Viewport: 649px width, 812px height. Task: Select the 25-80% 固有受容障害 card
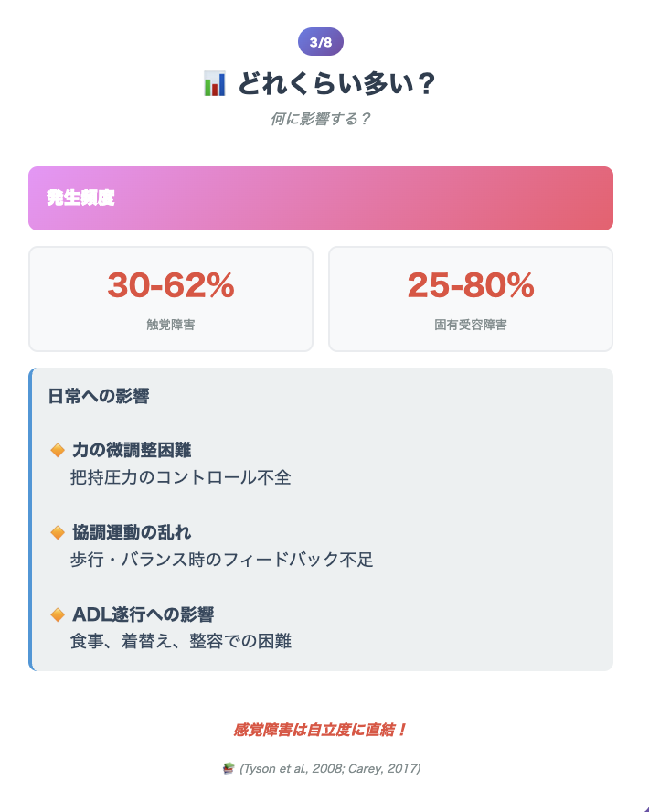pos(471,299)
